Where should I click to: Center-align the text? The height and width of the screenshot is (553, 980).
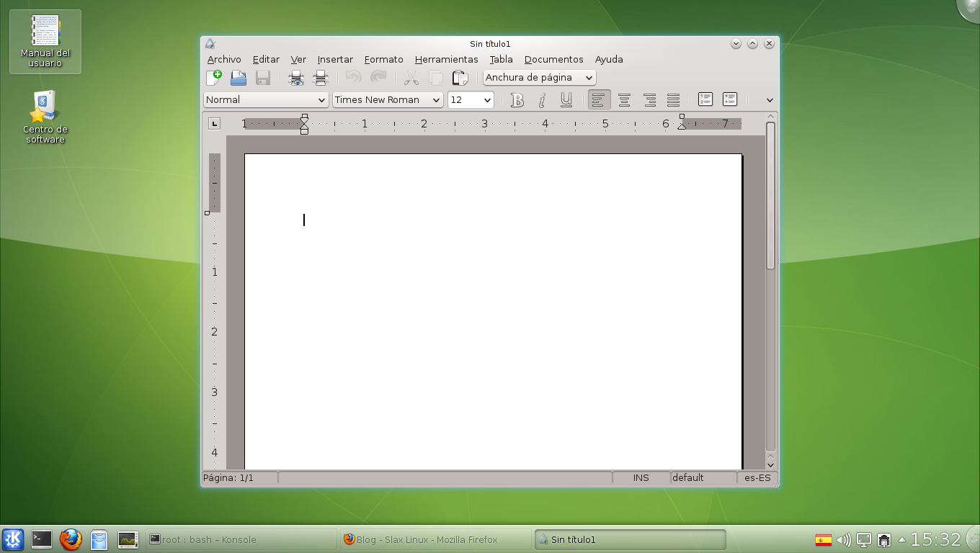pyautogui.click(x=624, y=100)
